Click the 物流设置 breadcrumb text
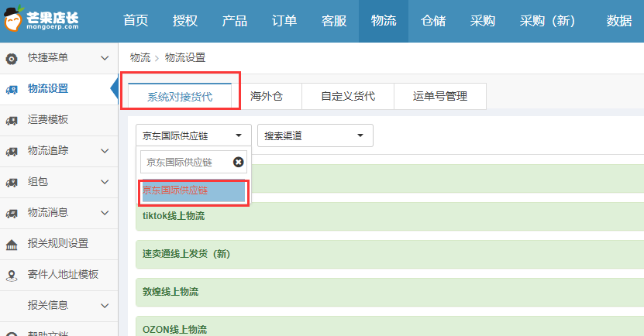This screenshot has height=336, width=644. click(185, 57)
